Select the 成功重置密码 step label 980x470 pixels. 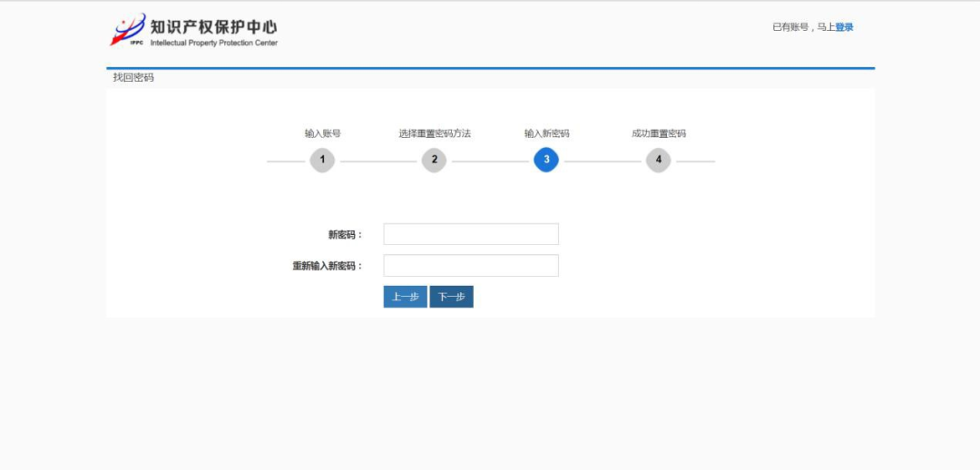[659, 133]
